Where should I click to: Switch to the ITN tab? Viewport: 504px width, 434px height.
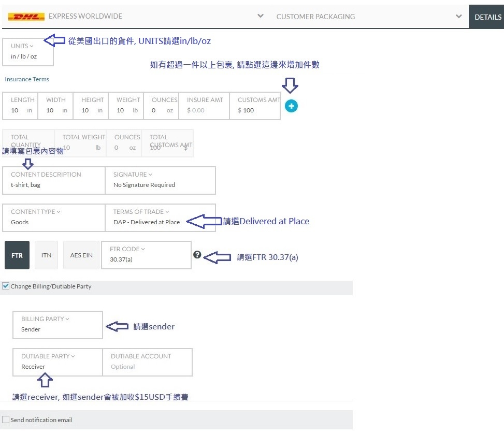click(x=46, y=255)
